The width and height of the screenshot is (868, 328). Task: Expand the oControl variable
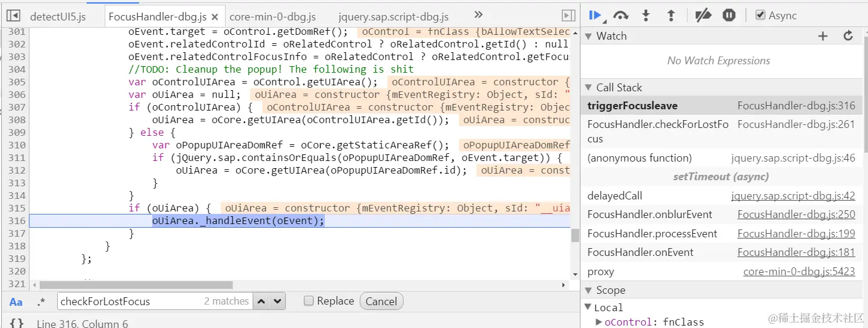point(599,322)
